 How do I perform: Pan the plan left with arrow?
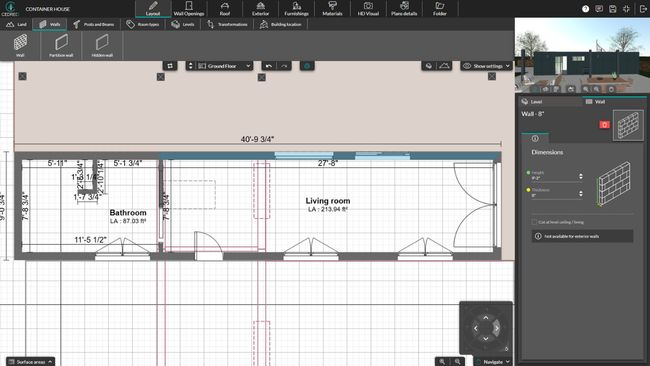pyautogui.click(x=475, y=328)
